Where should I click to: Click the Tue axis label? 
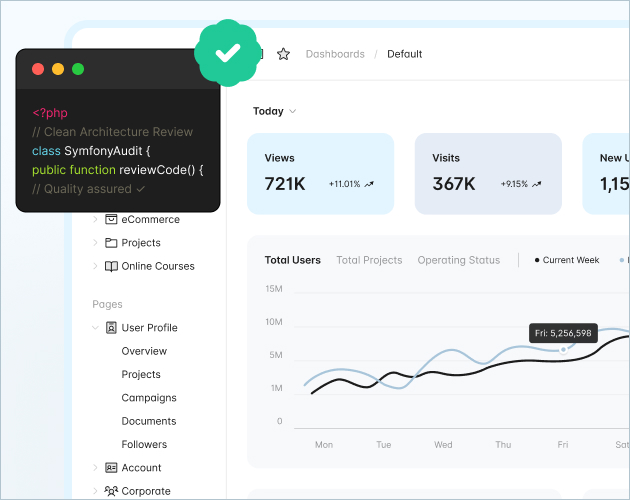(384, 445)
